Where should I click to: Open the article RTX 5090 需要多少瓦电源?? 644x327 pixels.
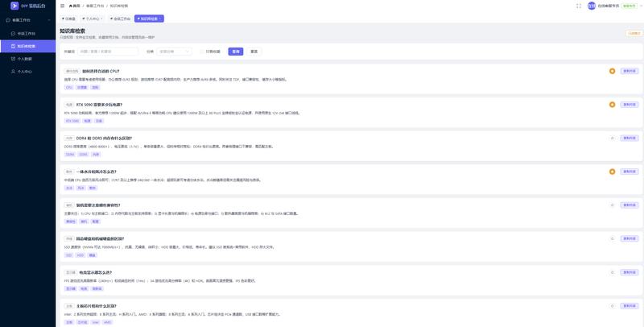tap(99, 105)
